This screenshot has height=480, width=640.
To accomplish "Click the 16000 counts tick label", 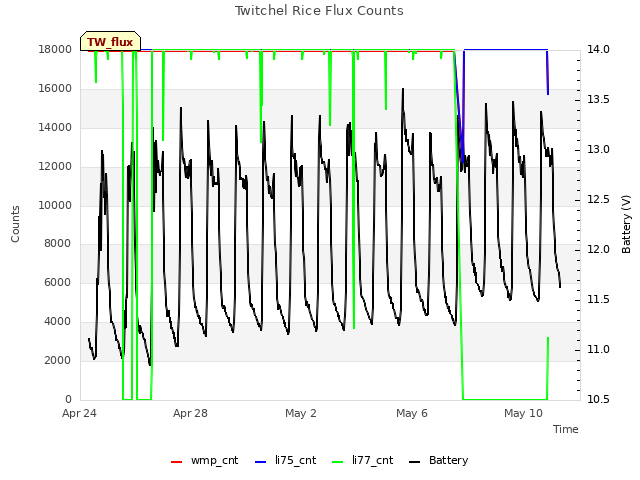I will 55,89.
